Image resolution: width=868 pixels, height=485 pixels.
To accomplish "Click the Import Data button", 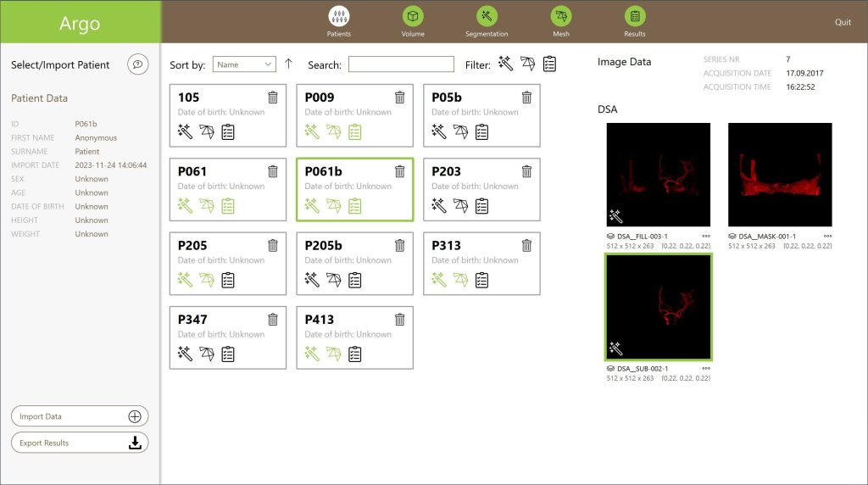I will pos(80,416).
